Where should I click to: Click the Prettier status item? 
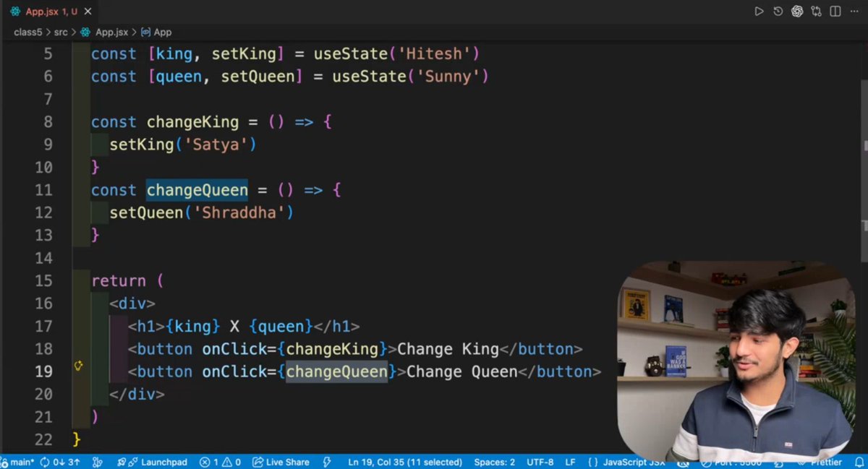(819, 462)
